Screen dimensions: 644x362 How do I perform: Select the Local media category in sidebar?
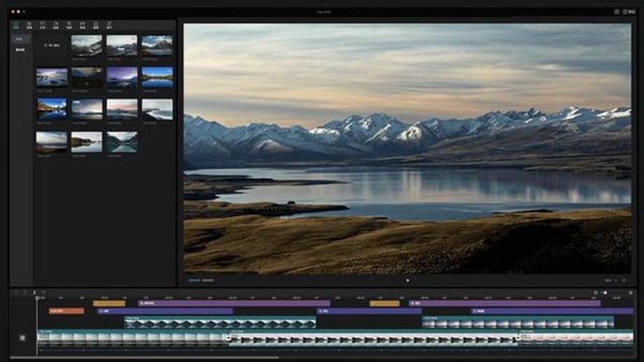[x=20, y=39]
